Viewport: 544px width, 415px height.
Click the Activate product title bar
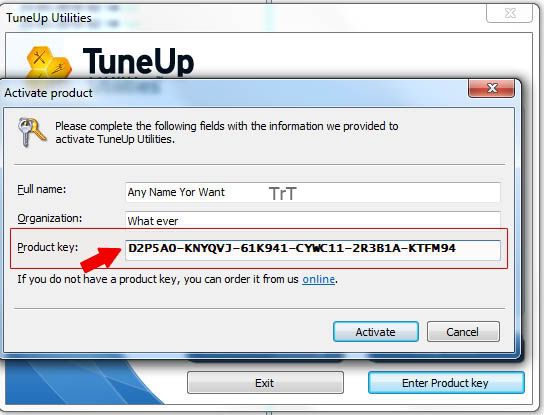coord(236,93)
